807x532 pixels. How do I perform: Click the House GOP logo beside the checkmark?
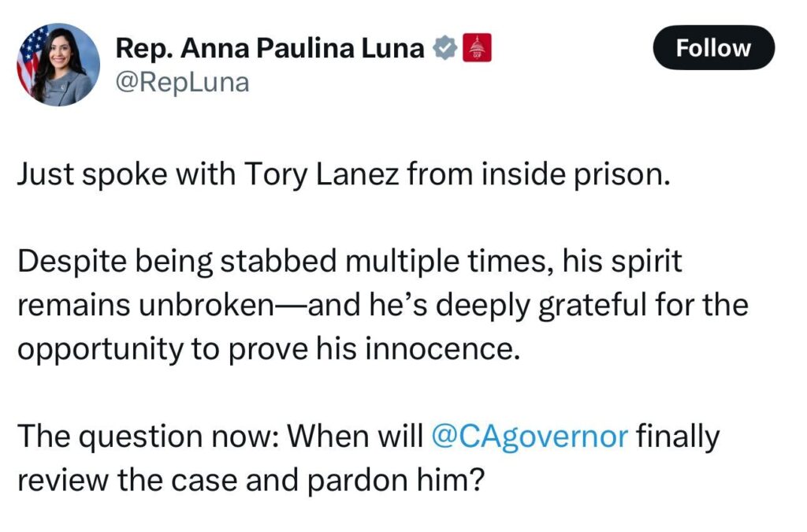(x=477, y=47)
